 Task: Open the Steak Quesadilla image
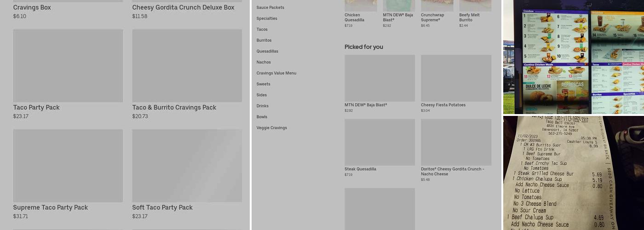pyautogui.click(x=379, y=142)
